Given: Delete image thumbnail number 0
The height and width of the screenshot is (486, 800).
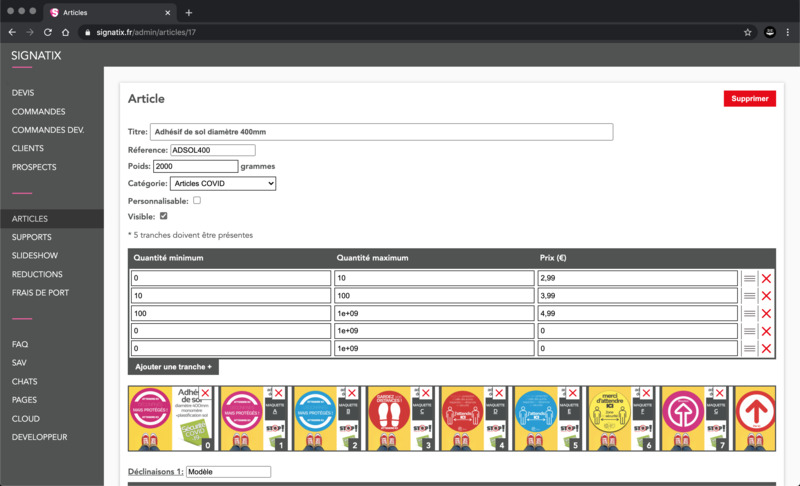Looking at the screenshot, I should point(205,394).
